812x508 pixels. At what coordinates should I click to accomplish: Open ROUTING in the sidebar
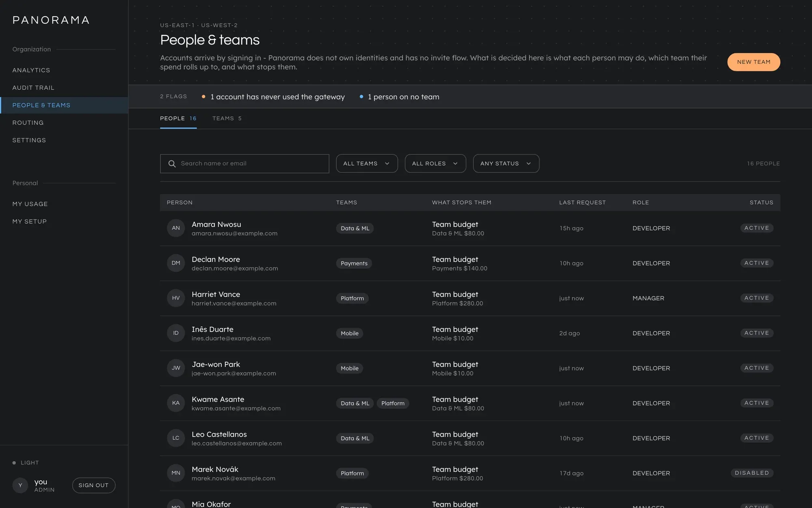tap(64, 123)
